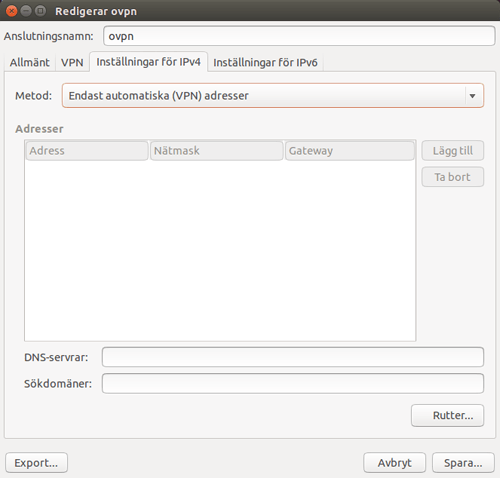Focus the Sökdomäner input field
Viewport: 500px width, 478px height.
(293, 384)
